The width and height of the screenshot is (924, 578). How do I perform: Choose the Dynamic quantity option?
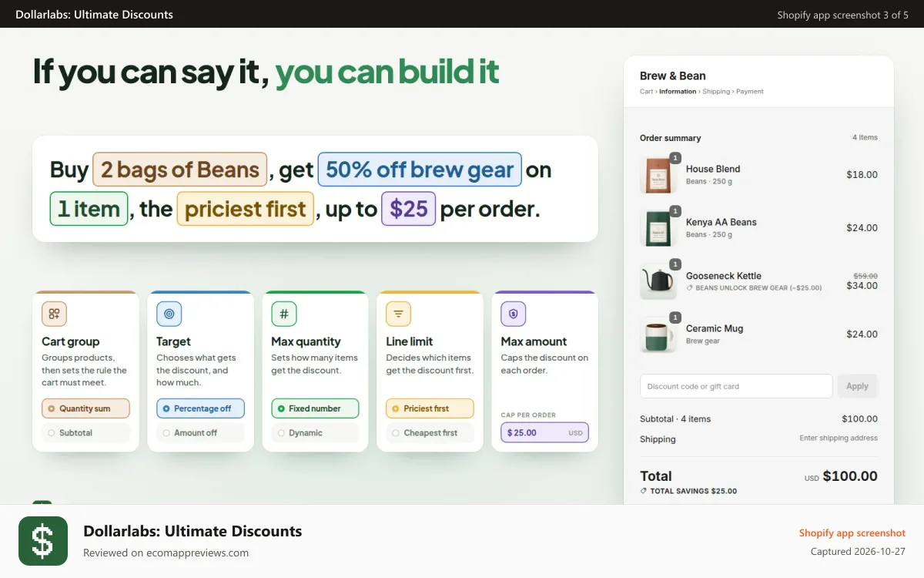click(315, 433)
